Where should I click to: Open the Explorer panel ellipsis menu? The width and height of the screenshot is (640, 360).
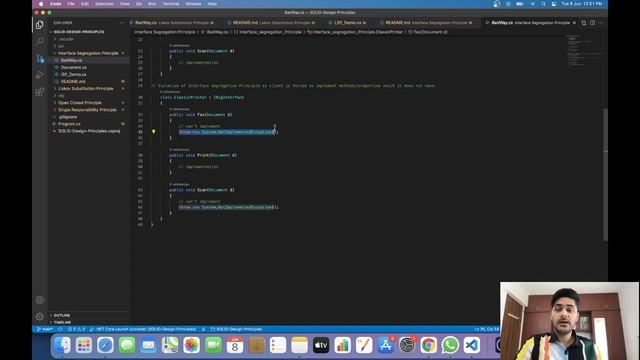(122, 23)
